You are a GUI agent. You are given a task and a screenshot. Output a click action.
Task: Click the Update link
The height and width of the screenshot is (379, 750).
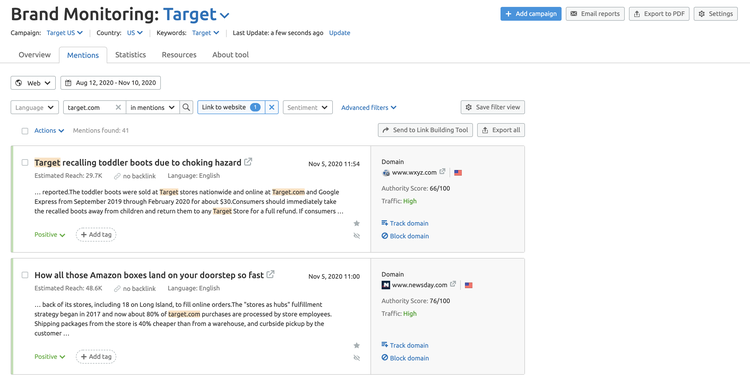(x=340, y=33)
